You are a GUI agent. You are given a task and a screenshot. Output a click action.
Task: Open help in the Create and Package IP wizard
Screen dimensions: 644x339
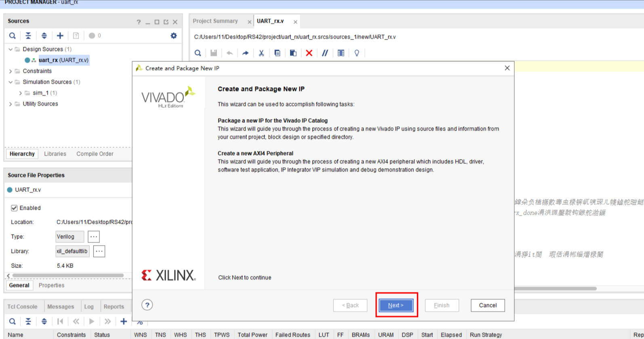tap(147, 305)
